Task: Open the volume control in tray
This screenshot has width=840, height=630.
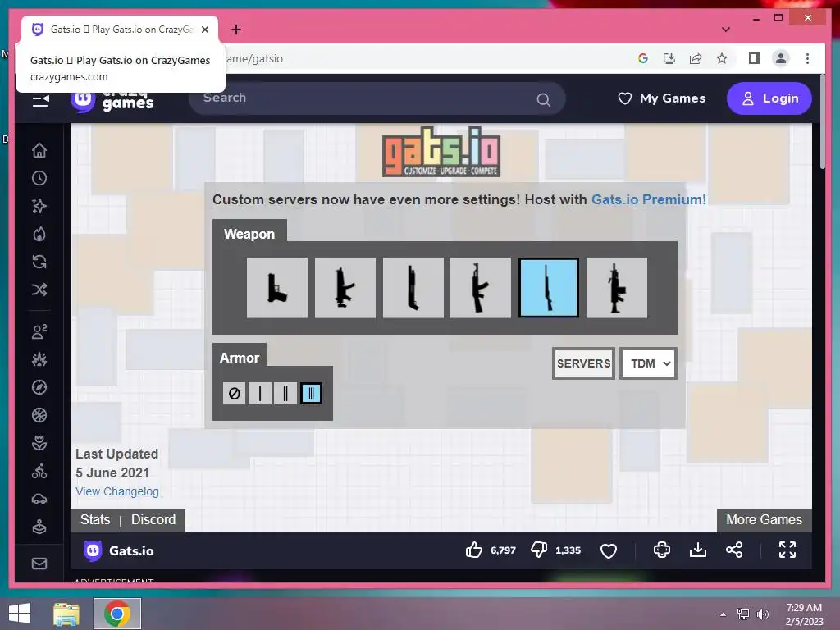Action: point(762,614)
